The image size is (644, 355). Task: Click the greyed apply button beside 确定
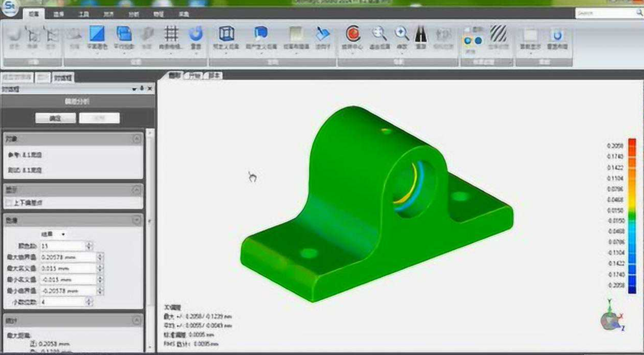[x=99, y=118]
